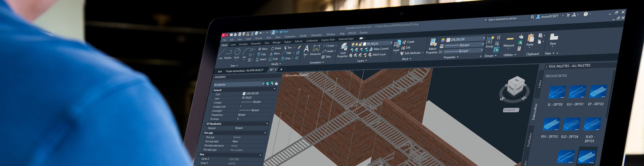This screenshot has width=644, height=166.
Task: Select the Dimension annotation tool
Action: (x=315, y=50)
